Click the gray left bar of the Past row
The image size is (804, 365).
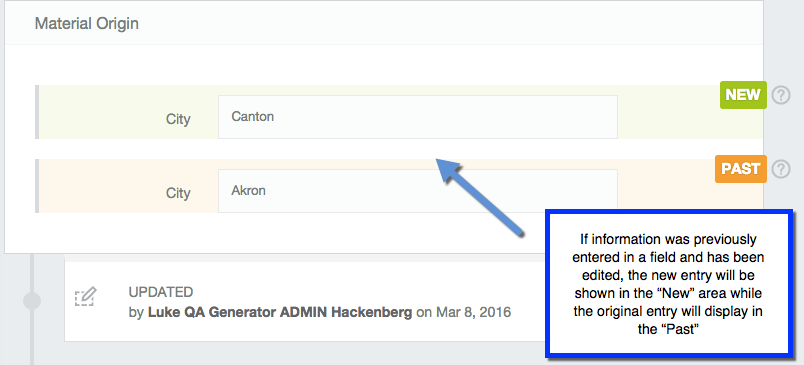point(37,186)
